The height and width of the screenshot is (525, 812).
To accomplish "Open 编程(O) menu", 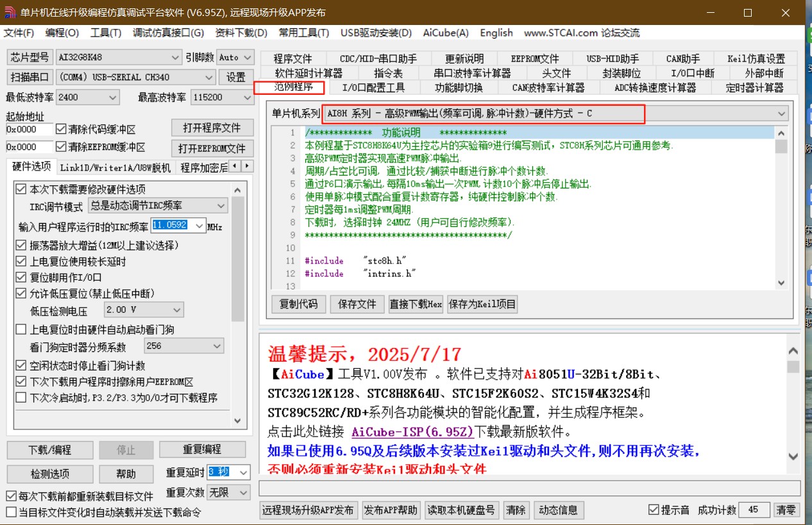I will pyautogui.click(x=62, y=33).
